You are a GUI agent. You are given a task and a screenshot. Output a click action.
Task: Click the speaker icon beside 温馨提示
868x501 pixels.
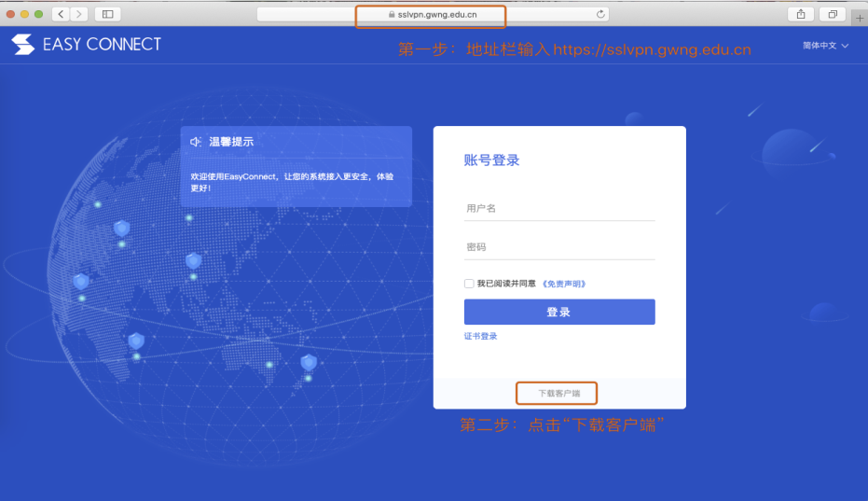pyautogui.click(x=196, y=142)
